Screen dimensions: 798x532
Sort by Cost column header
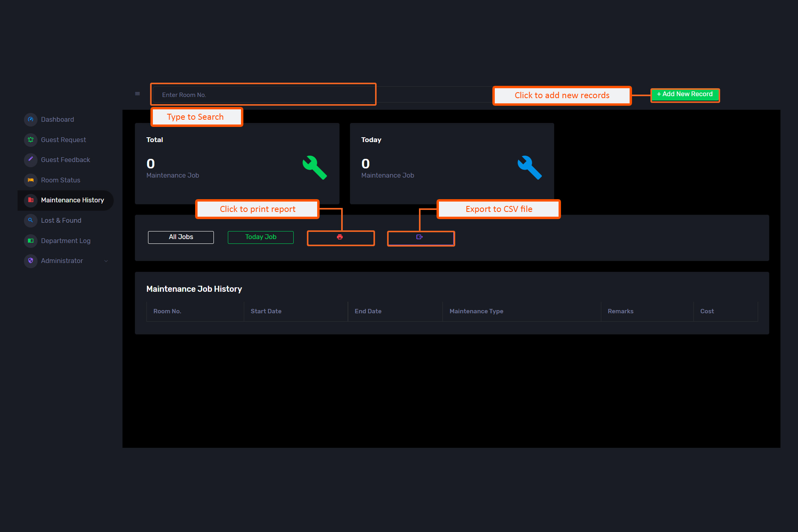[x=707, y=311]
